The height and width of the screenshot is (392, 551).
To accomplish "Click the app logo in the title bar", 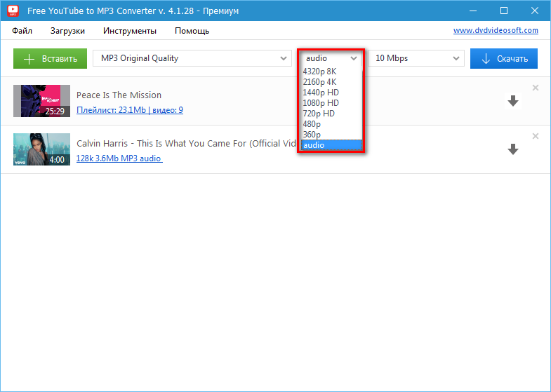I will click(13, 11).
